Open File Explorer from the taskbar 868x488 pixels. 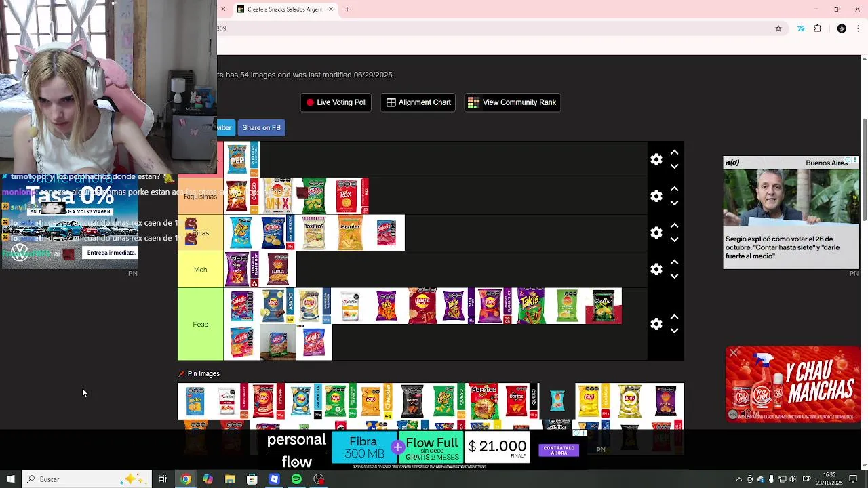coord(230,479)
